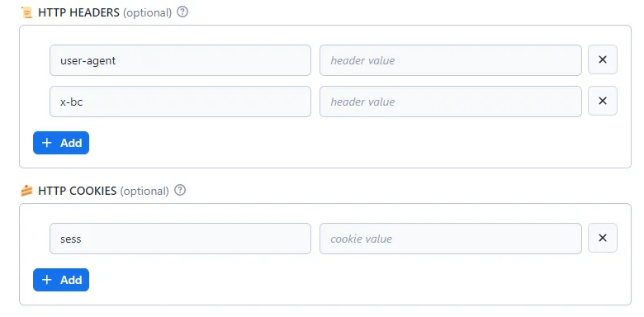Click the cake emoji before HTTP COOKIES
This screenshot has width=644, height=317.
(x=26, y=191)
